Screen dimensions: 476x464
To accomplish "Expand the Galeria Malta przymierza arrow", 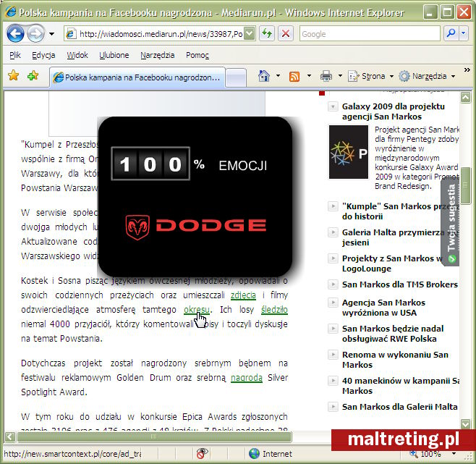I will (x=333, y=232).
